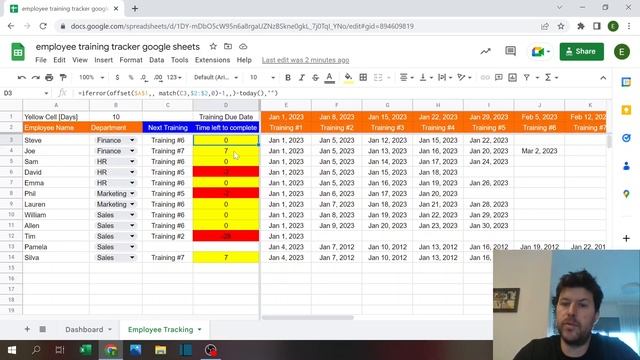Open the Format menu
This screenshot has width=640, height=360.
tap(131, 60)
